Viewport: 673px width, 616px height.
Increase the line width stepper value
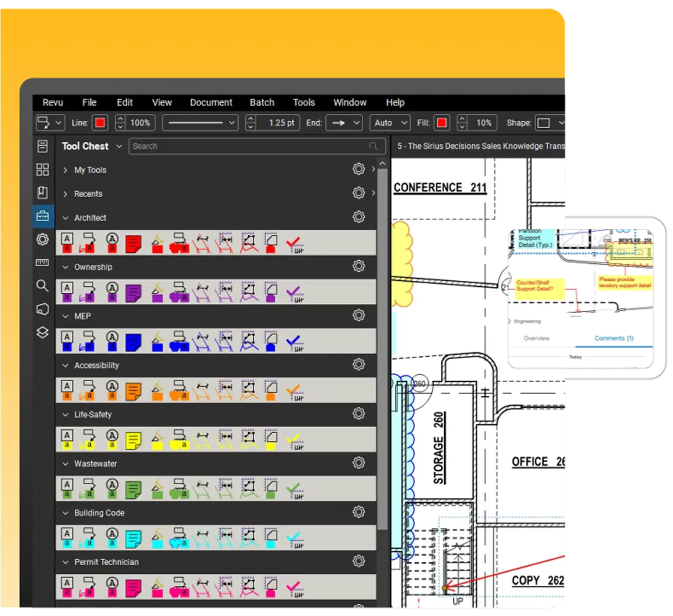pyautogui.click(x=251, y=119)
